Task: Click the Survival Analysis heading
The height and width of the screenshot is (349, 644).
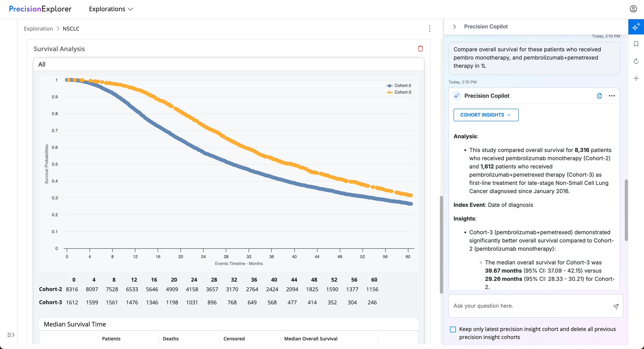Action: [x=59, y=49]
